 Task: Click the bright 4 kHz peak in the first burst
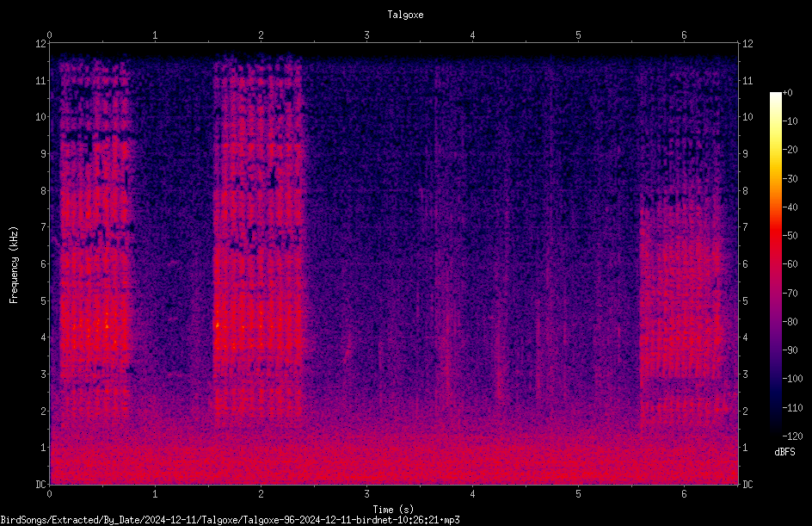click(x=106, y=326)
